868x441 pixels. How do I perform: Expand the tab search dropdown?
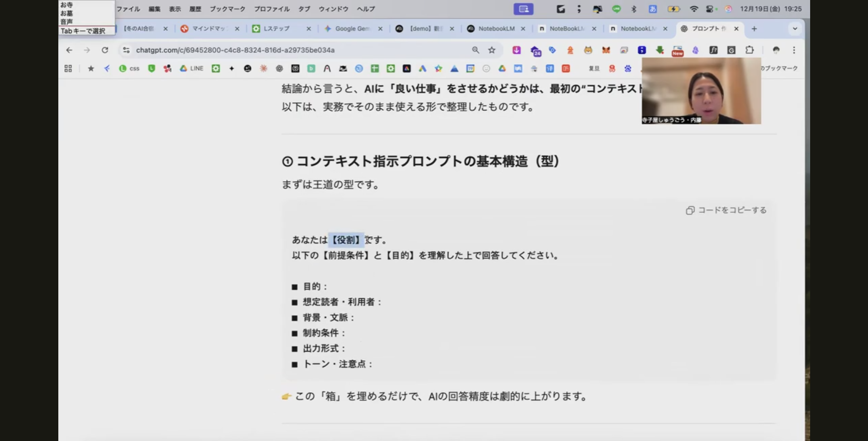click(x=795, y=28)
